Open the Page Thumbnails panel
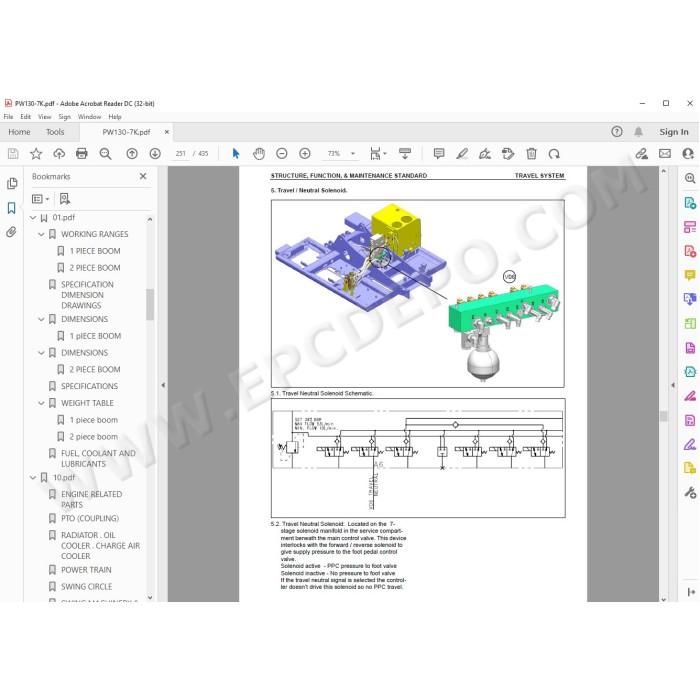700x700 pixels. 12,183
